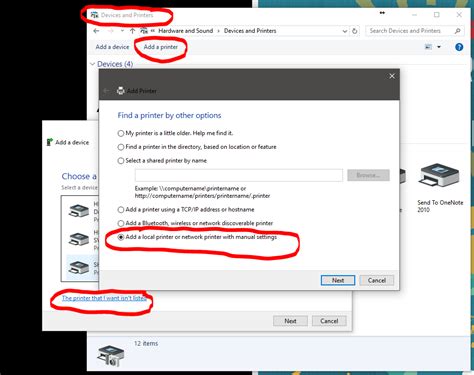The image size is (474, 375).
Task: Click Up arrow to parent folder
Action: click(x=132, y=31)
